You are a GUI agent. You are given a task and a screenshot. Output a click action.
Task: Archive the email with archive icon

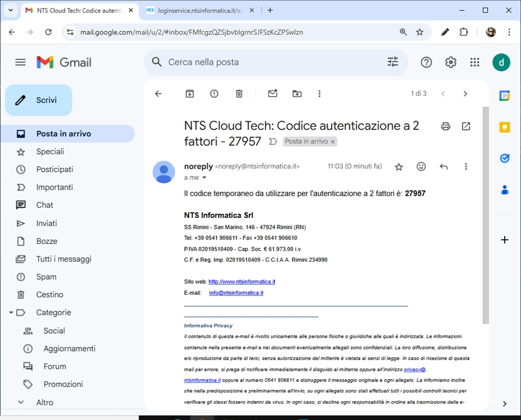[190, 94]
